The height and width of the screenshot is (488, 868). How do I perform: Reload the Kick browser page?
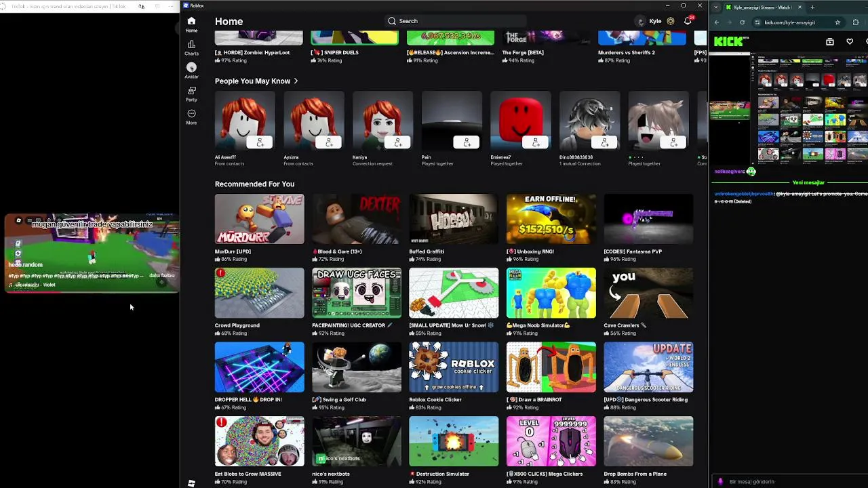pyautogui.click(x=742, y=22)
